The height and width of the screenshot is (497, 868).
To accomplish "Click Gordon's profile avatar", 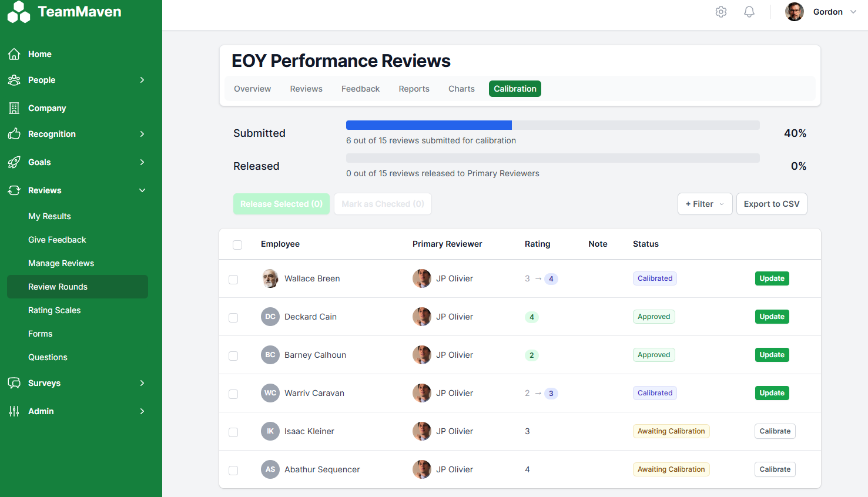I will pyautogui.click(x=795, y=12).
